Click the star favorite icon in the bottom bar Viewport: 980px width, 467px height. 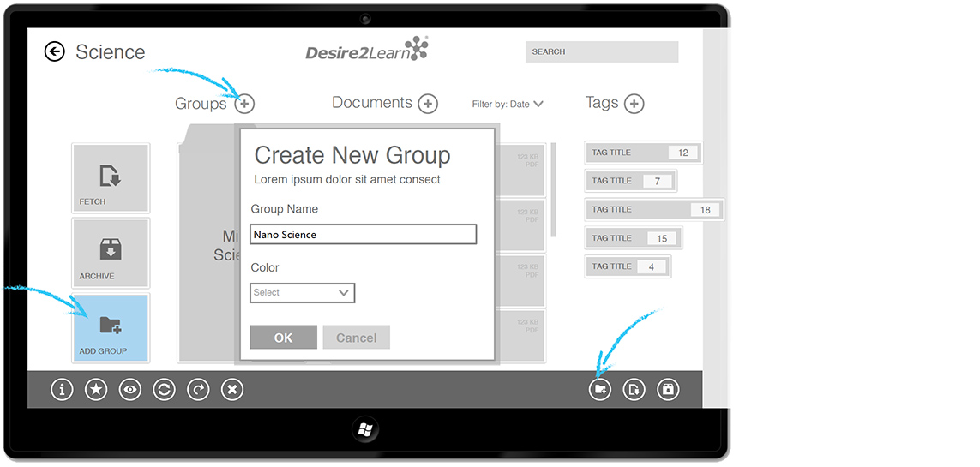coord(96,390)
